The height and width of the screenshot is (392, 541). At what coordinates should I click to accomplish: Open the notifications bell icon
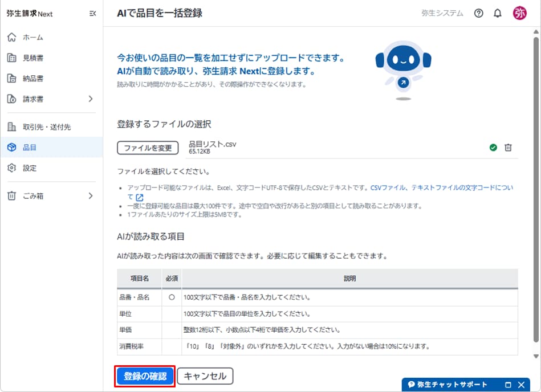(498, 13)
